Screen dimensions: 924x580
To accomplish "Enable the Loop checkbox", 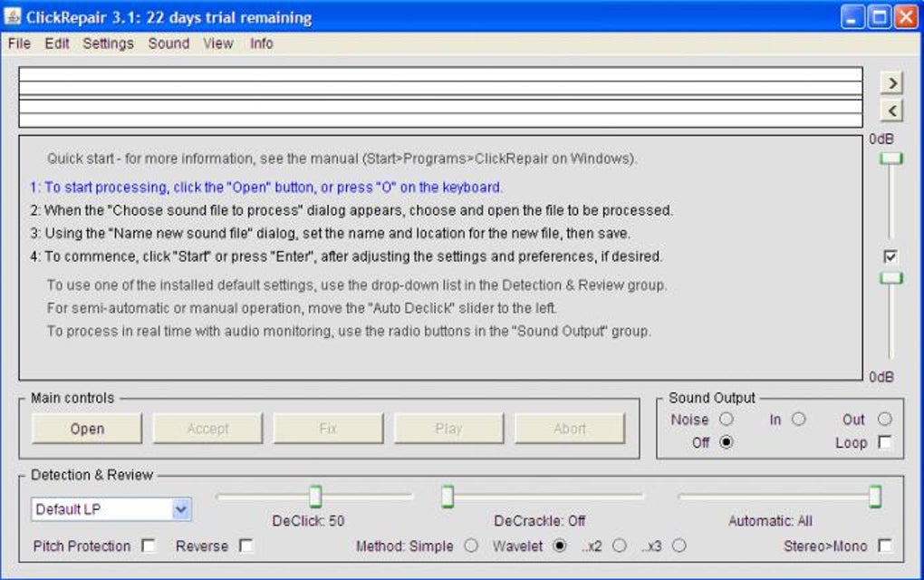I will 884,442.
